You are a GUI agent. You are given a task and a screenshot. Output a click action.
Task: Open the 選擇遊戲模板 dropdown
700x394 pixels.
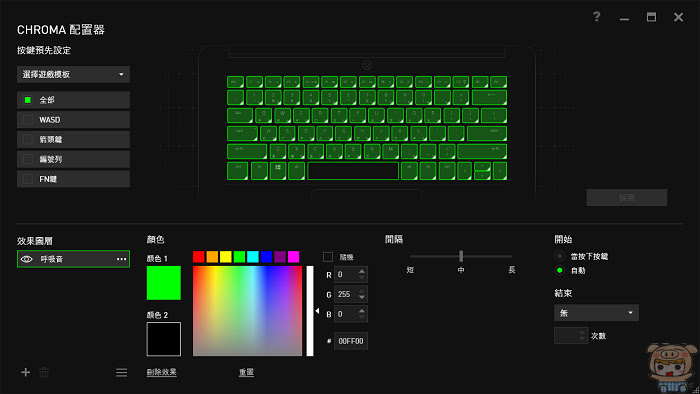tap(73, 75)
